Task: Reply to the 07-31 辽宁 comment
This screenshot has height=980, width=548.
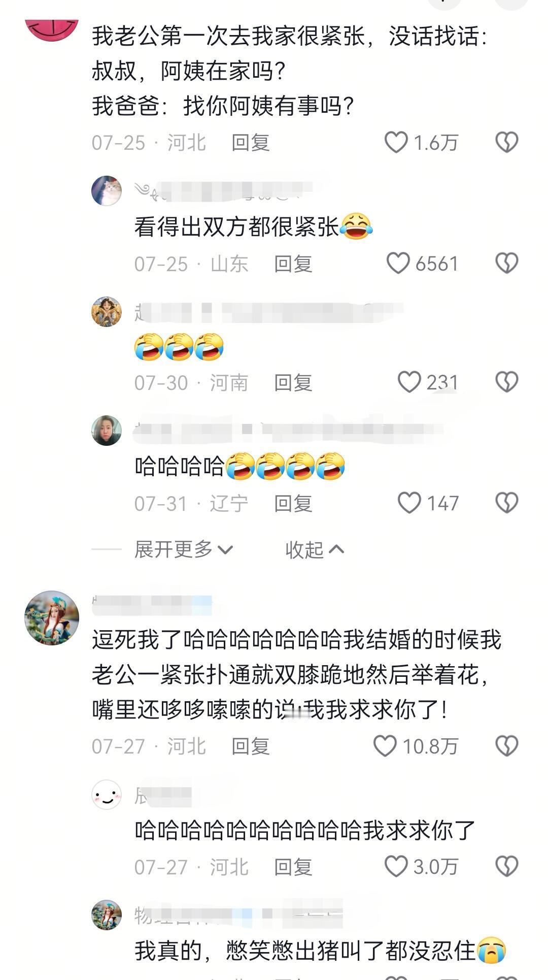Action: point(293,503)
